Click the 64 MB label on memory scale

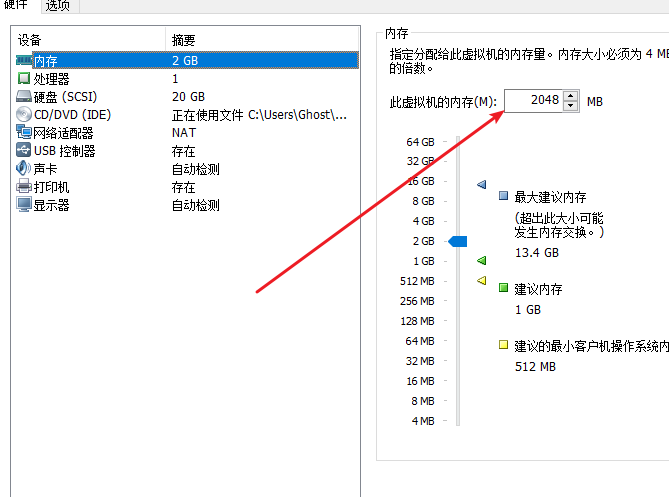420,341
